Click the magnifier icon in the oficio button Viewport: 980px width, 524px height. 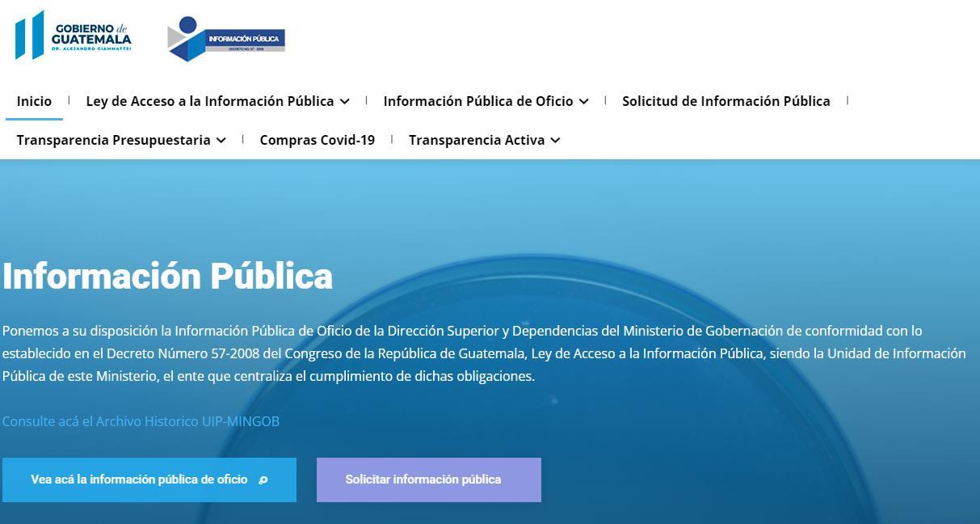(263, 480)
